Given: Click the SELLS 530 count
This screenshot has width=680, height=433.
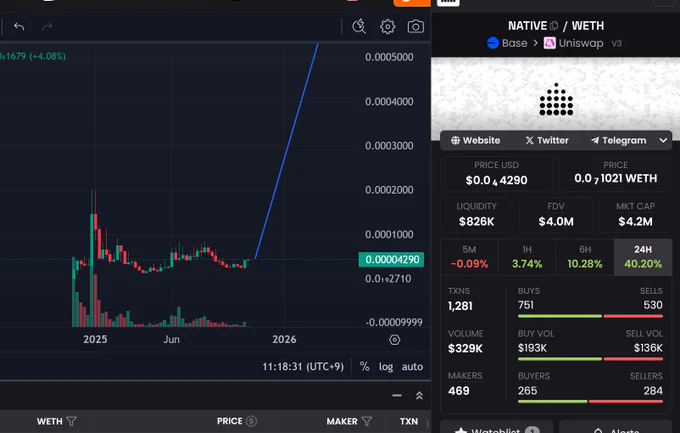Looking at the screenshot, I should (x=653, y=305).
